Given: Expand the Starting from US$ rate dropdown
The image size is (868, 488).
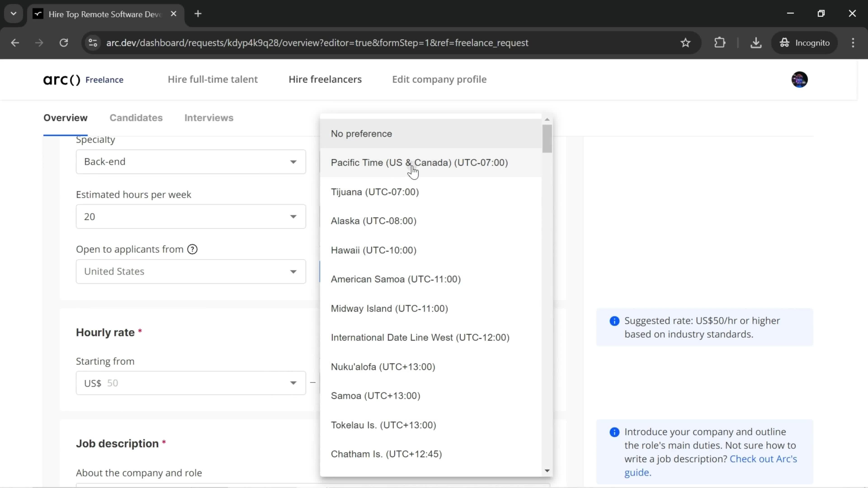Looking at the screenshot, I should (x=191, y=383).
